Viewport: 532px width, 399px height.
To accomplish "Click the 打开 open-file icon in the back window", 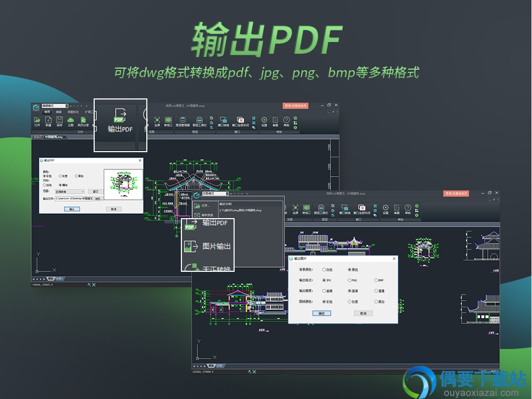I will [x=37, y=120].
